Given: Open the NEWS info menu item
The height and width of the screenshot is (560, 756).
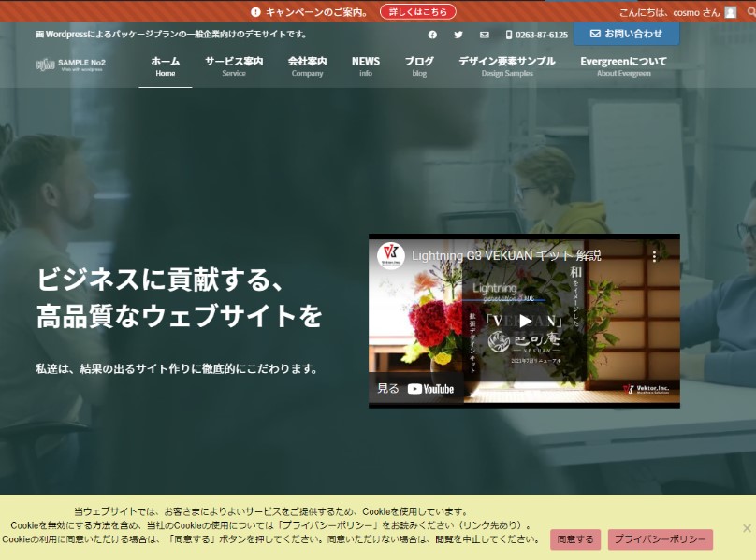Looking at the screenshot, I should [366, 66].
